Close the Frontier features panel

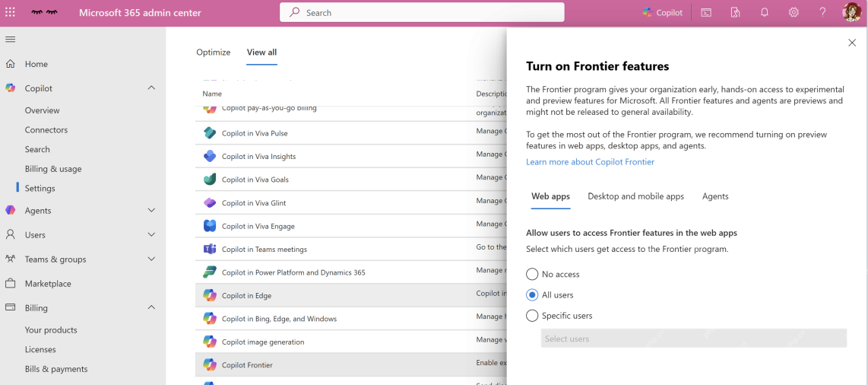852,43
